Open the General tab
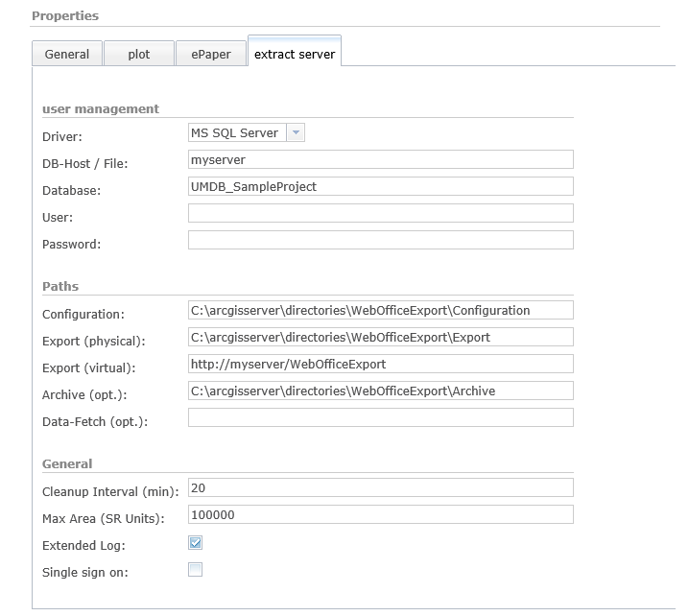 point(66,54)
